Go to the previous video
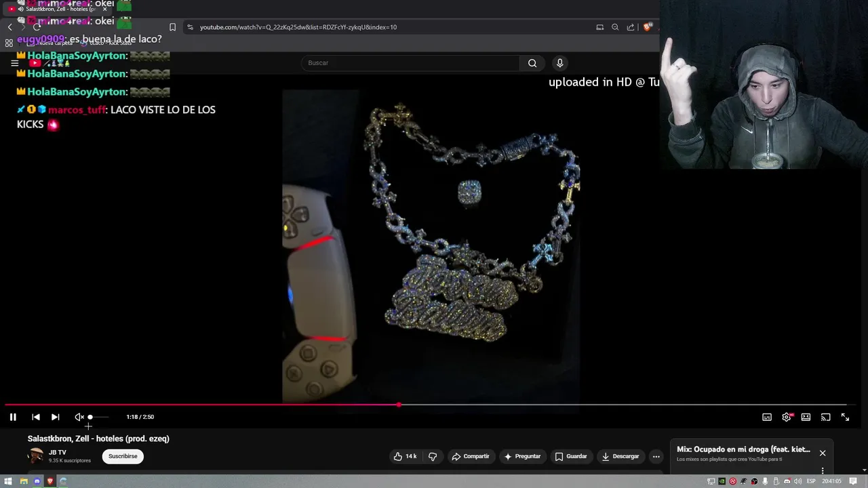 [36, 417]
